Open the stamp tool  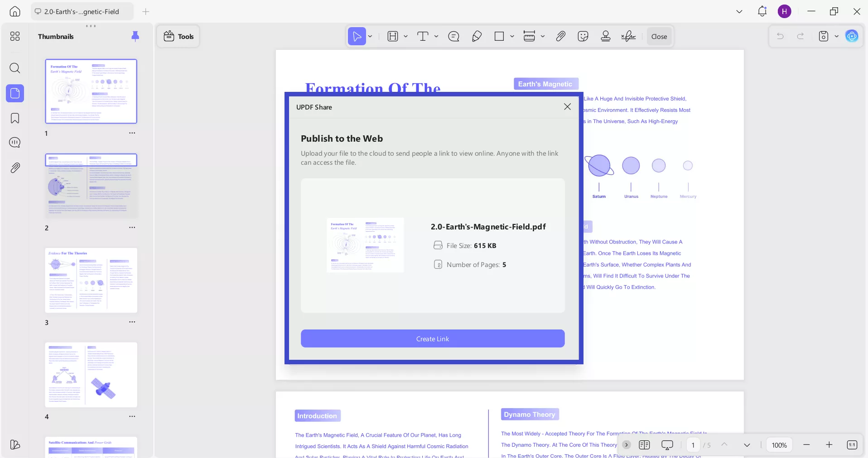click(605, 36)
